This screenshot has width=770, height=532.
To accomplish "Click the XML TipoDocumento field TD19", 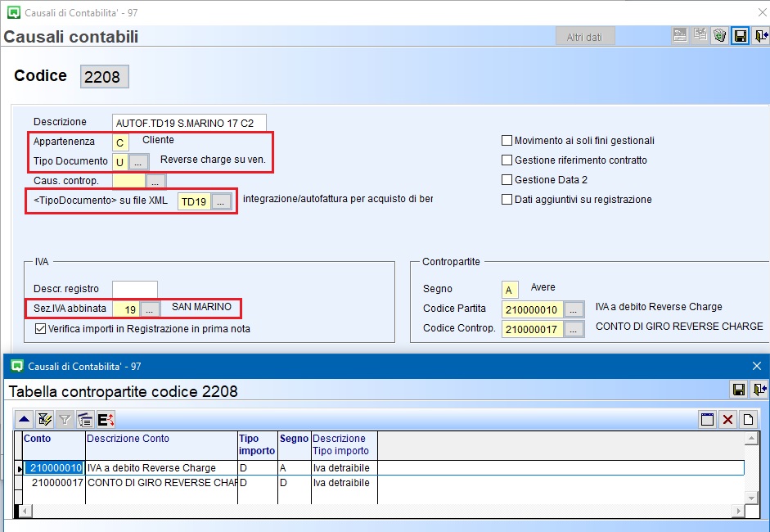I will [195, 201].
